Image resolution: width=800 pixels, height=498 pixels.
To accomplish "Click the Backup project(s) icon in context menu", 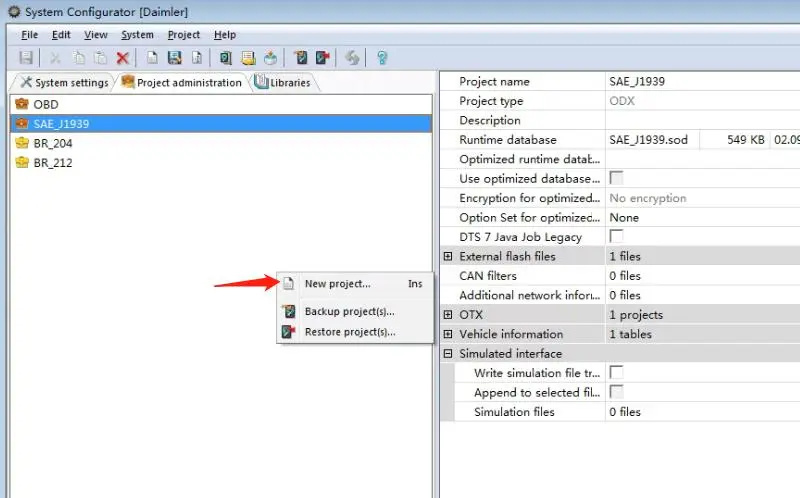I will (288, 312).
